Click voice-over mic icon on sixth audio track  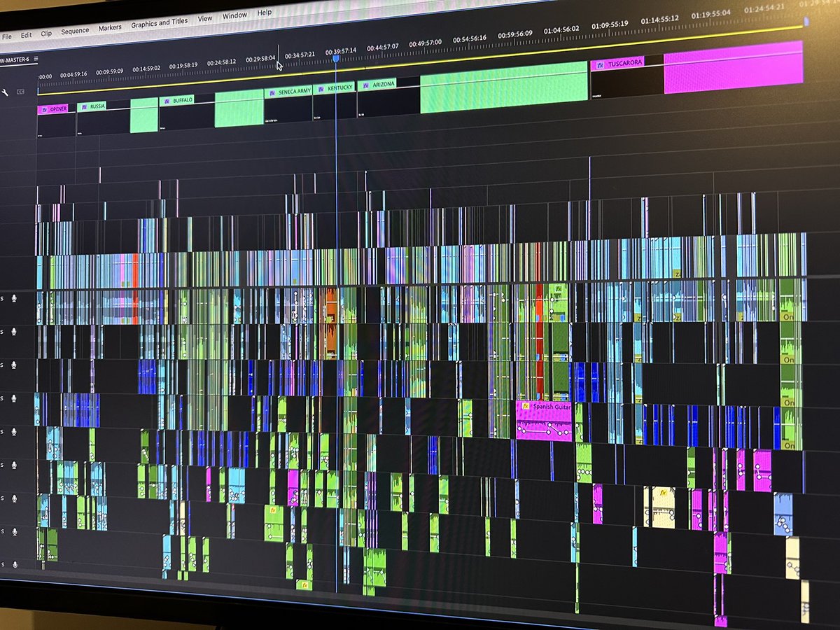coord(14,465)
